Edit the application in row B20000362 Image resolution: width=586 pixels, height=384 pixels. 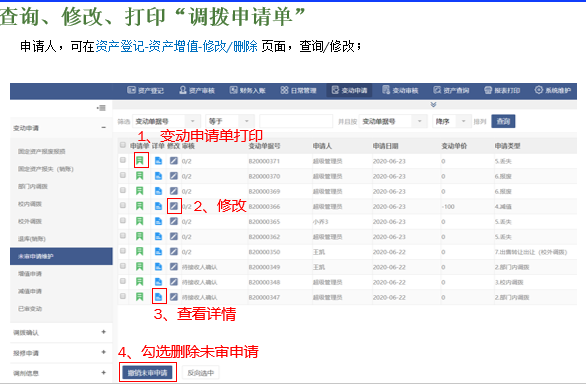tap(174, 236)
